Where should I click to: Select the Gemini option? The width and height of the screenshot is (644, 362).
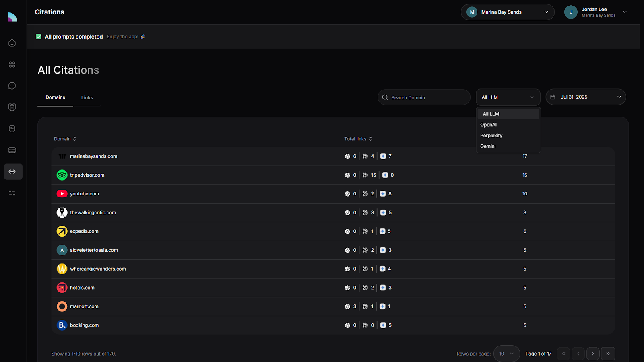coord(508,146)
